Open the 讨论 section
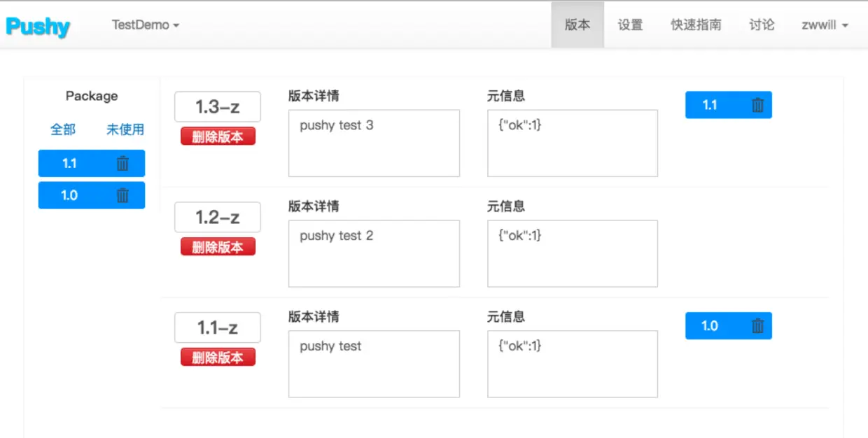This screenshot has width=868, height=438. tap(762, 24)
